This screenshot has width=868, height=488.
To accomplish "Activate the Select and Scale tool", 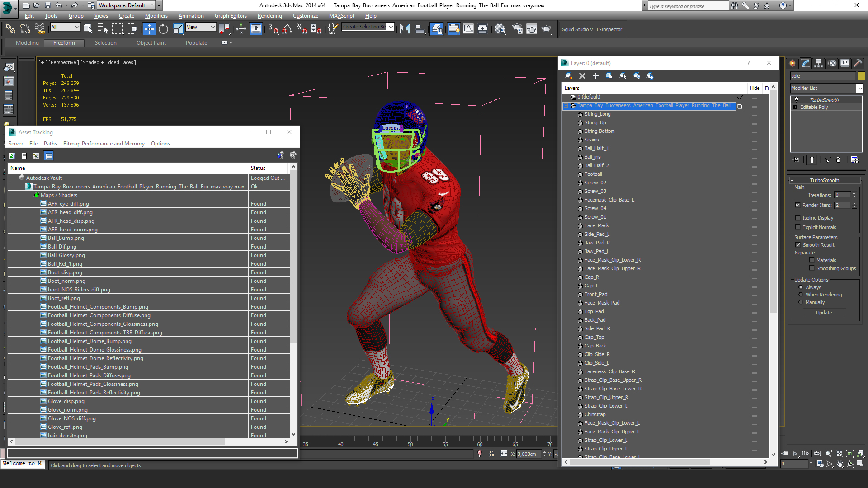I will pos(178,29).
